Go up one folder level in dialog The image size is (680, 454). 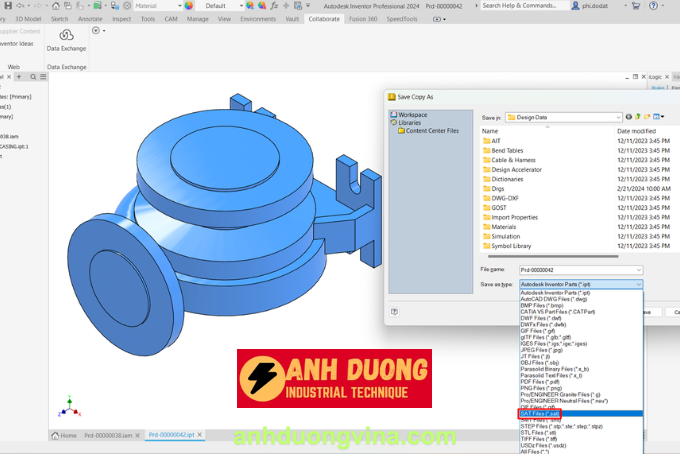[x=639, y=117]
